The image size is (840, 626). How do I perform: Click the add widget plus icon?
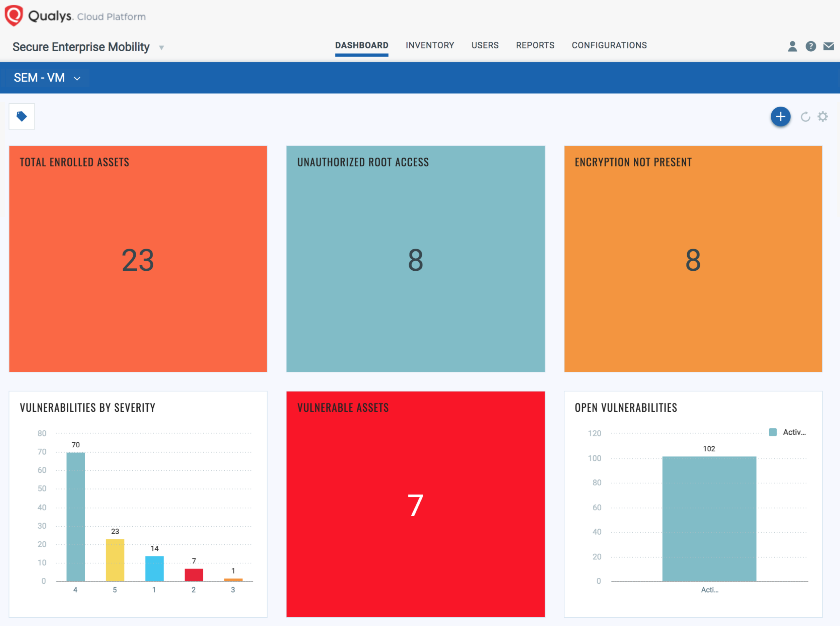781,116
